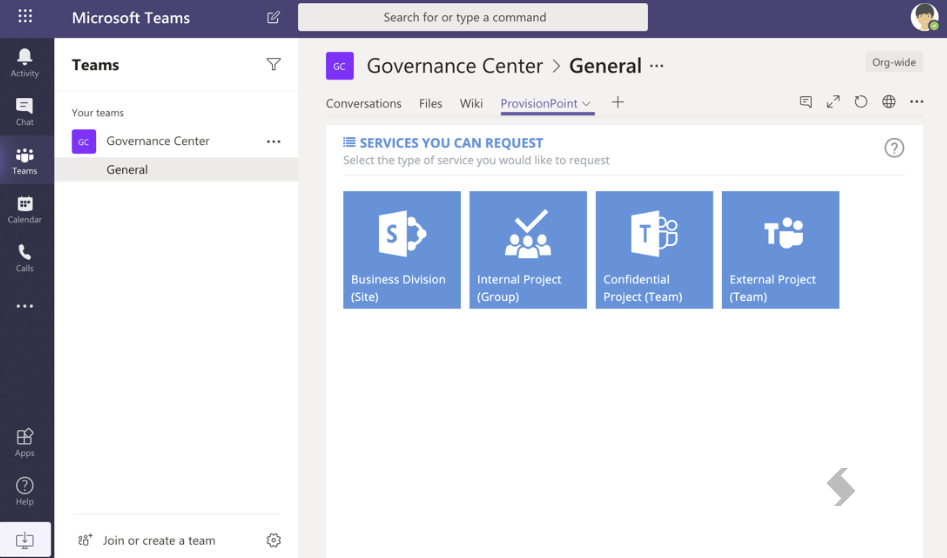
Task: Open manage teams settings gear
Action: 274,540
